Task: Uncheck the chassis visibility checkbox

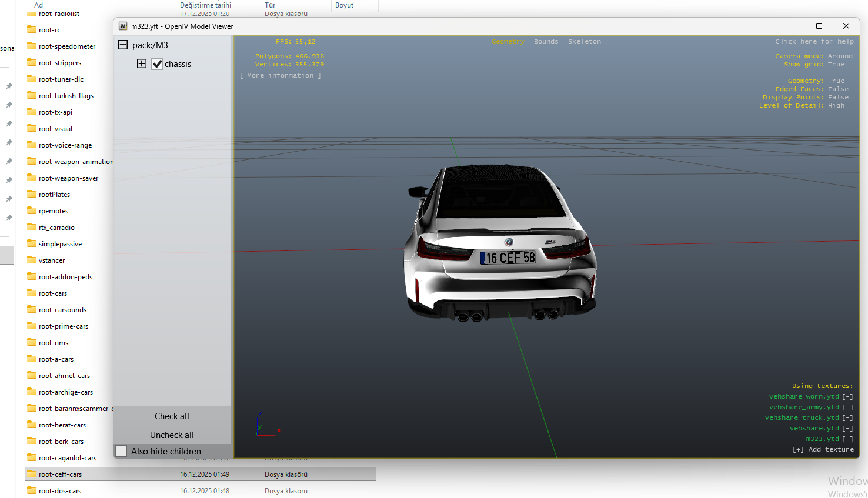Action: tap(157, 63)
